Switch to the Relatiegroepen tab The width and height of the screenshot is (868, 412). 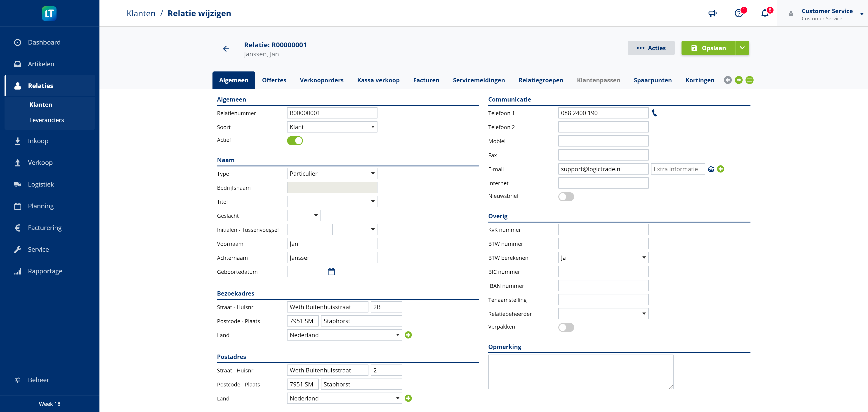pos(540,80)
